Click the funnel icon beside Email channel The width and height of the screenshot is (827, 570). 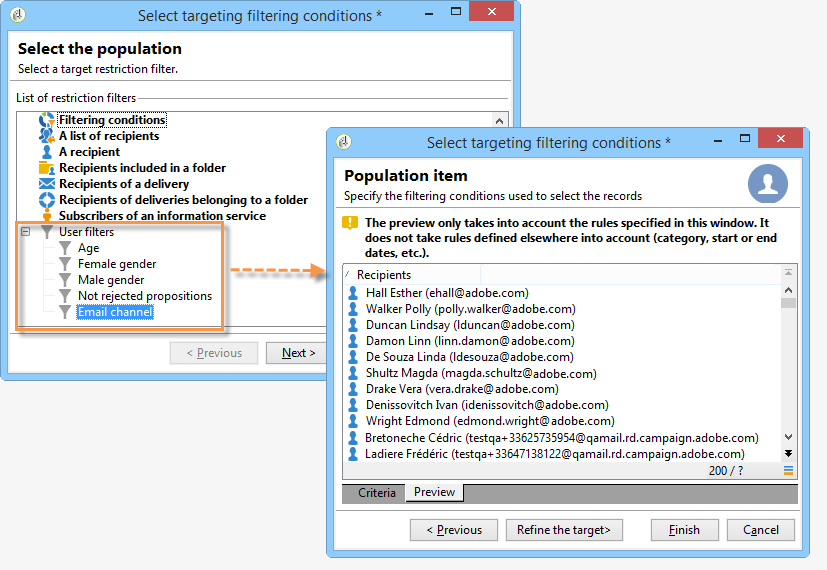click(x=65, y=312)
